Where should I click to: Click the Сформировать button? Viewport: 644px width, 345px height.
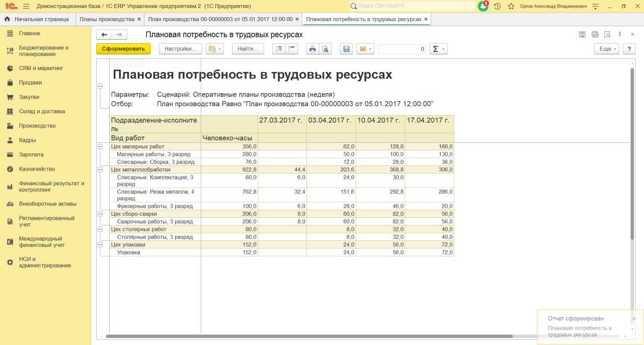[123, 49]
